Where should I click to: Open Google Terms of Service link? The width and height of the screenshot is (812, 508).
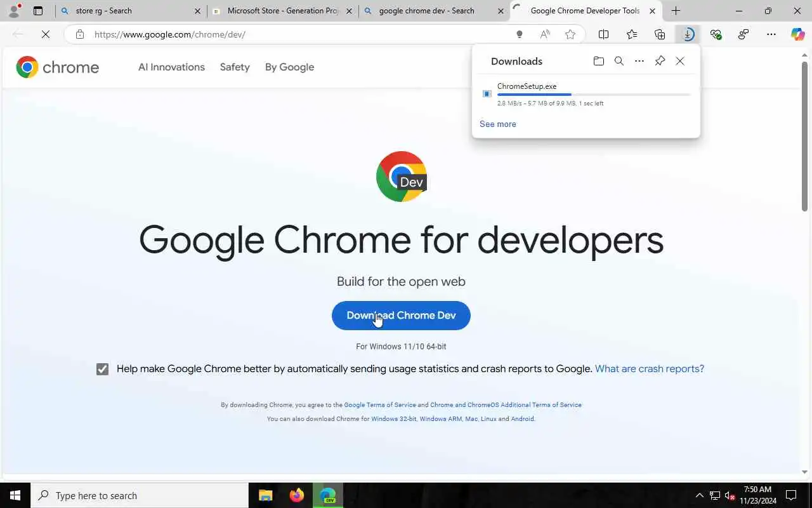click(380, 405)
